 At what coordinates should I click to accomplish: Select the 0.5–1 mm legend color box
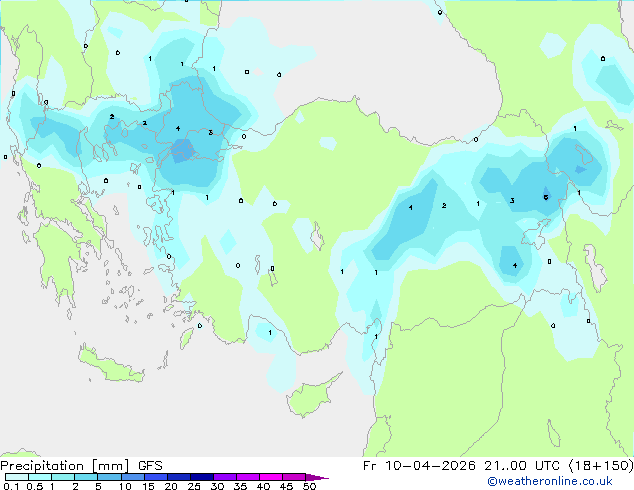tap(40, 477)
